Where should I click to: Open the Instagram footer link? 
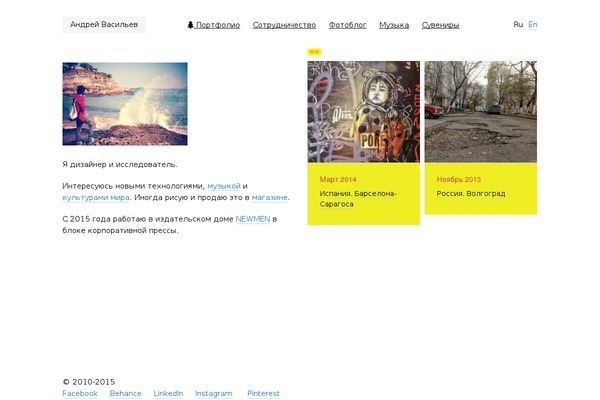coord(214,393)
